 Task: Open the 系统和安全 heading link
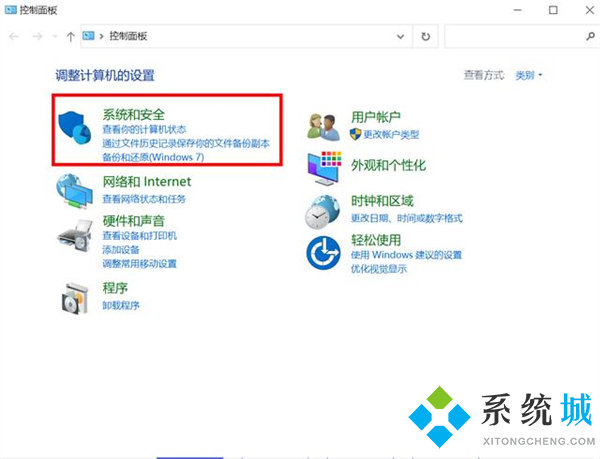click(134, 114)
